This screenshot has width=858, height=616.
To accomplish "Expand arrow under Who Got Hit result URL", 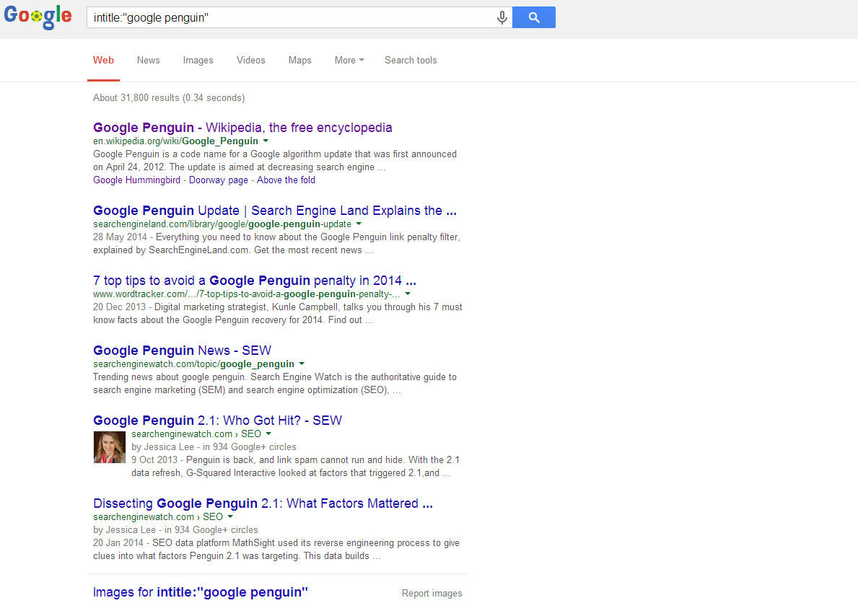I will tap(268, 434).
